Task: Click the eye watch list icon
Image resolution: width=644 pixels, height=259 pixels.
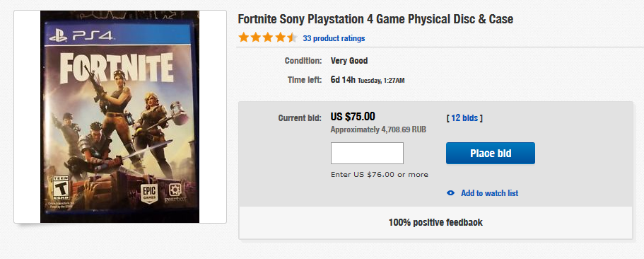Action: pos(450,192)
